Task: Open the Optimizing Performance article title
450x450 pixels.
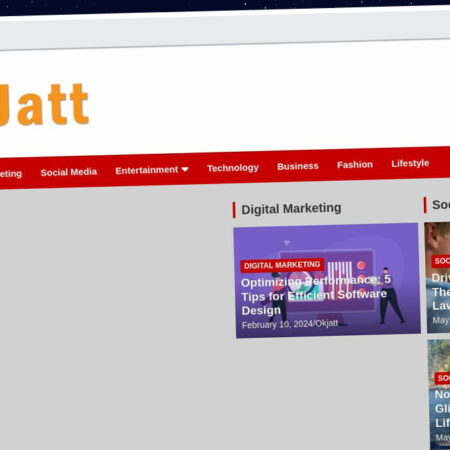Action: (315, 295)
